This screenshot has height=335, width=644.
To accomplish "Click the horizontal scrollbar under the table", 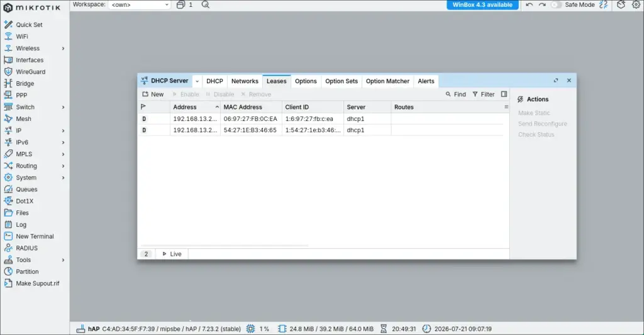I will click(x=224, y=246).
